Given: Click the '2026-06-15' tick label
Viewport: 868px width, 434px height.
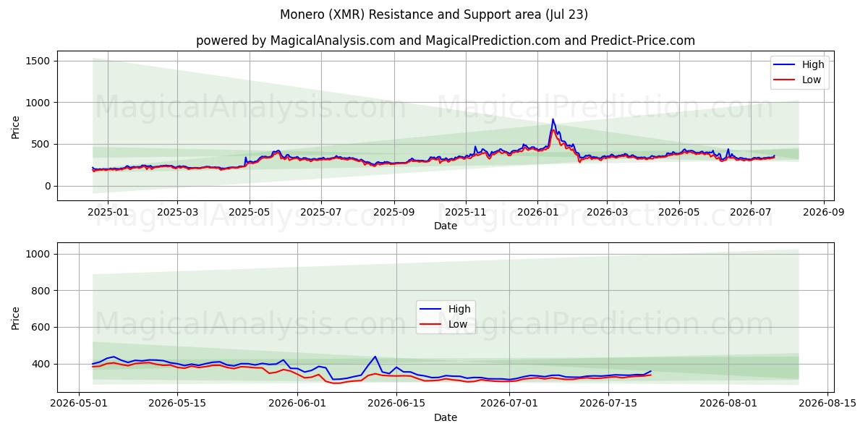Looking at the screenshot, I should 396,404.
